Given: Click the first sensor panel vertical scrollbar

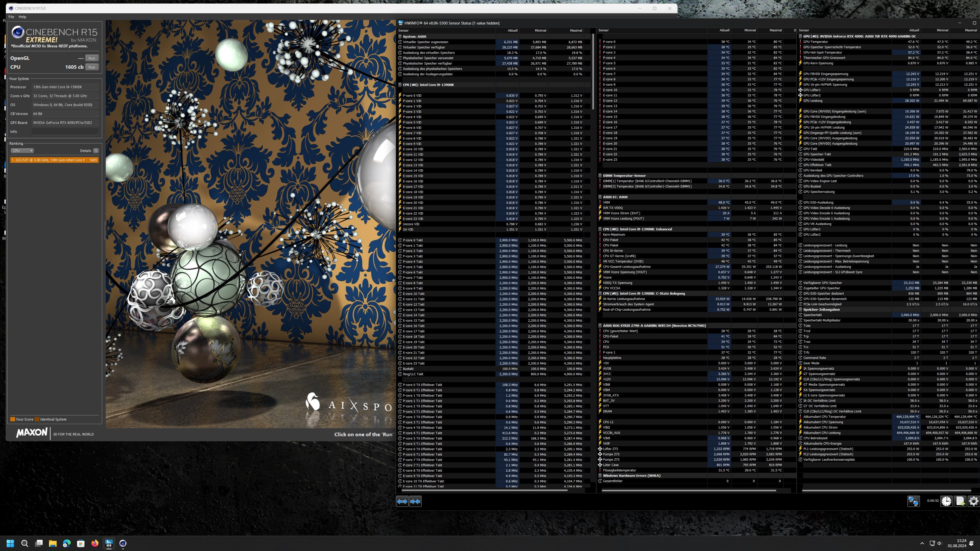Looking at the screenshot, I should point(593,71).
